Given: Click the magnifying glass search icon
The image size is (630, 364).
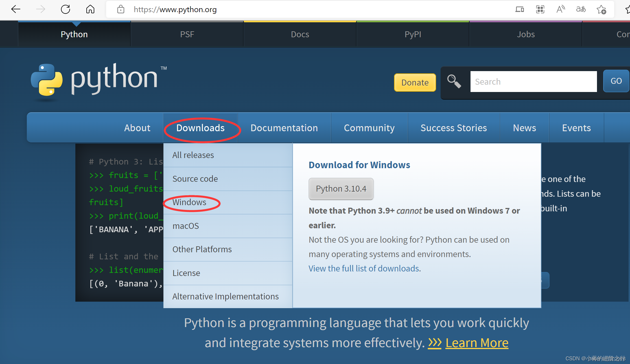Looking at the screenshot, I should tap(454, 82).
